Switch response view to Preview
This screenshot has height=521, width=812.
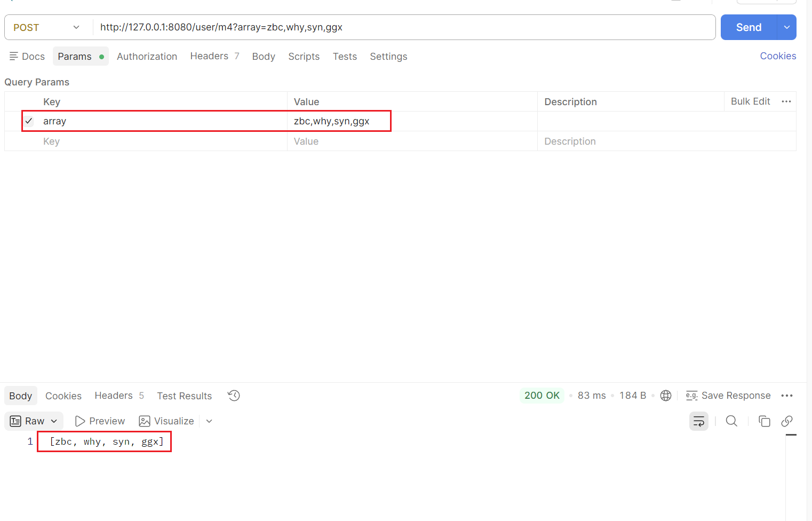pyautogui.click(x=100, y=421)
